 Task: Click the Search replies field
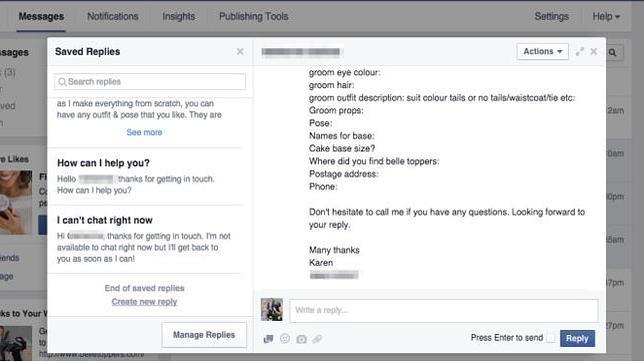click(x=150, y=82)
